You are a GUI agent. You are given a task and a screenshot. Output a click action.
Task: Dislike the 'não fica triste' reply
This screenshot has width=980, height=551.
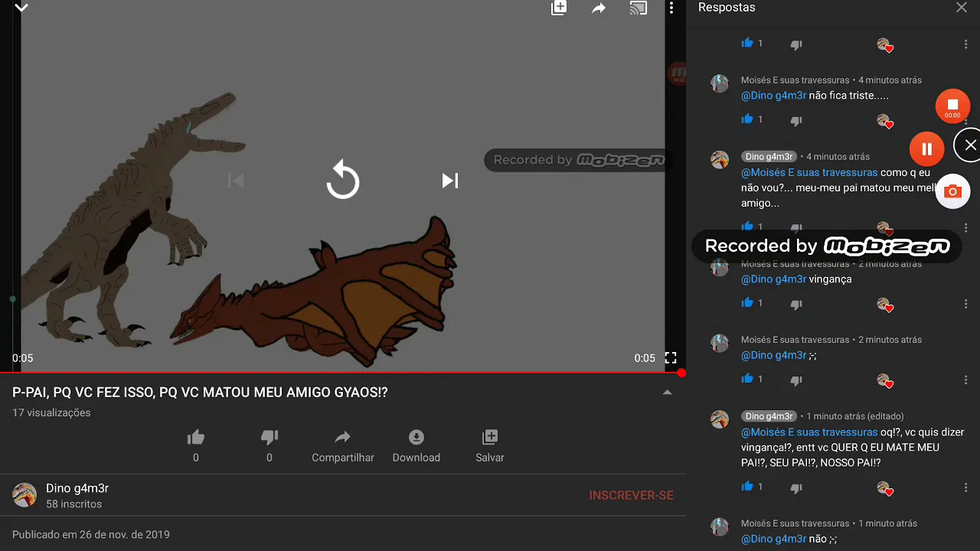click(x=796, y=120)
